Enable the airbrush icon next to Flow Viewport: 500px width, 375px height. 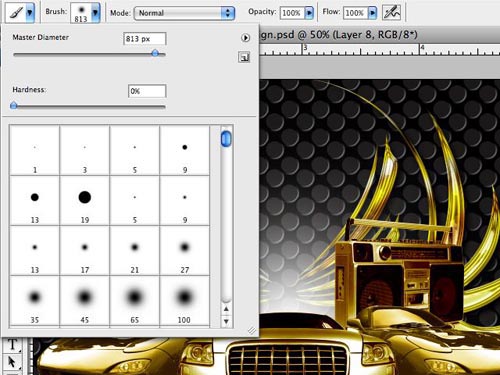click(391, 12)
